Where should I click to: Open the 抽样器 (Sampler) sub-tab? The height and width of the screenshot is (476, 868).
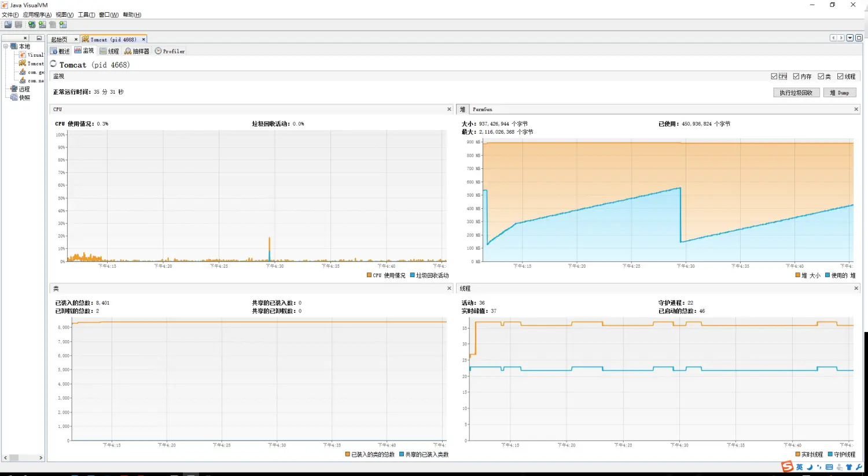pos(137,51)
